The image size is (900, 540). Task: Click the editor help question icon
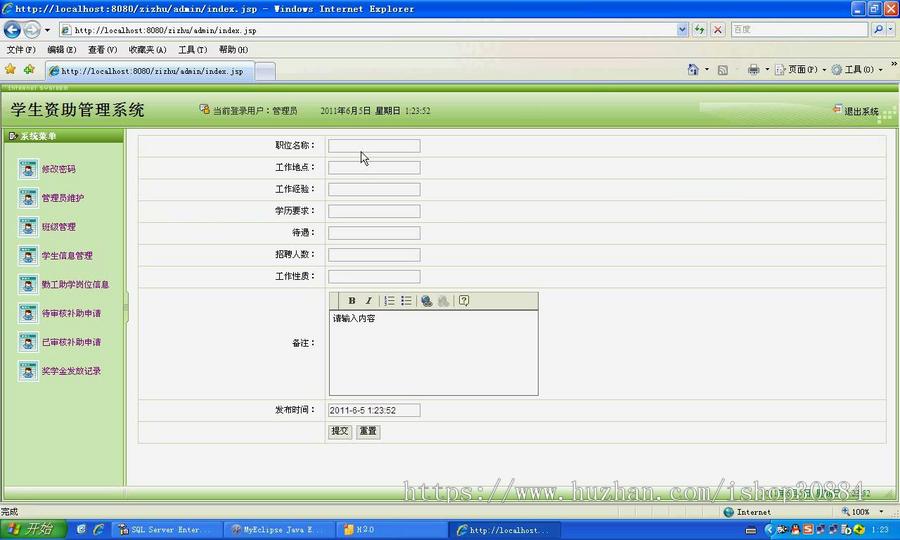[464, 301]
